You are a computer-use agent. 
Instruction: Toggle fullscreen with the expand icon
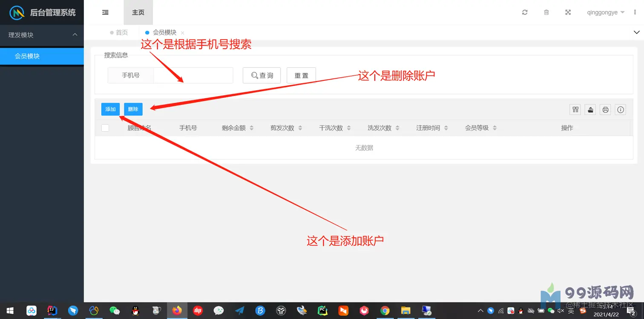pyautogui.click(x=568, y=12)
